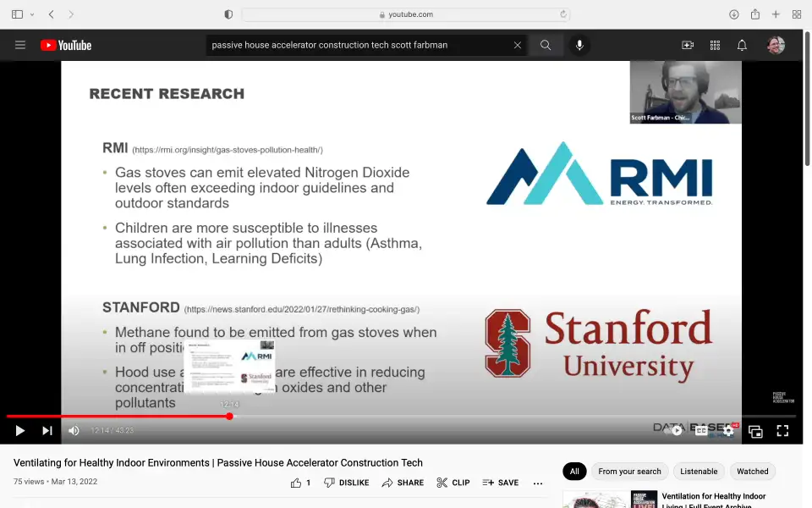The height and width of the screenshot is (508, 812).
Task: Open the notifications bell
Action: (x=742, y=45)
